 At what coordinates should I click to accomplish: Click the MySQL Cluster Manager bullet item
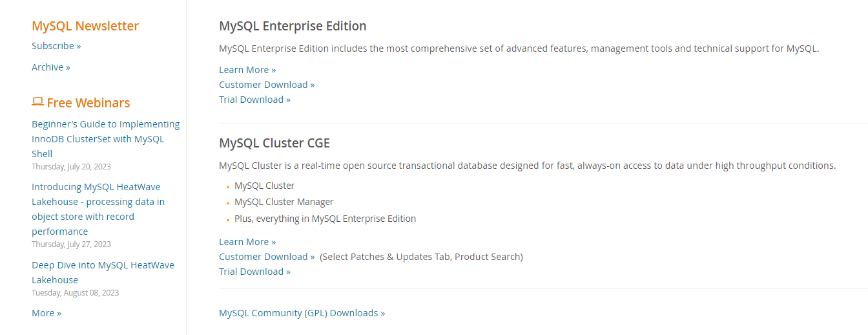click(x=284, y=202)
